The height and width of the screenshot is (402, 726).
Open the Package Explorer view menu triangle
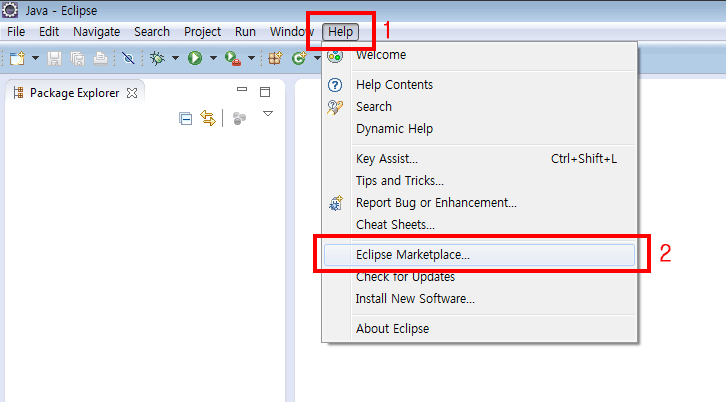point(267,114)
